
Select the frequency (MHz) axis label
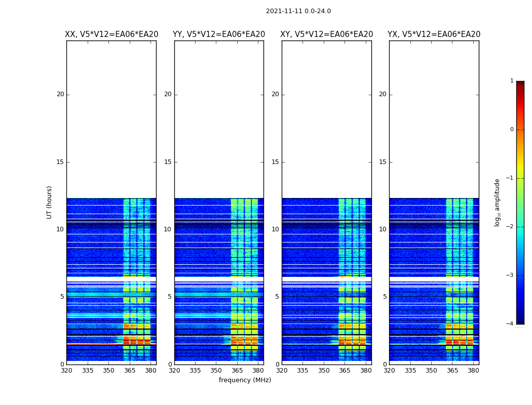(x=245, y=380)
